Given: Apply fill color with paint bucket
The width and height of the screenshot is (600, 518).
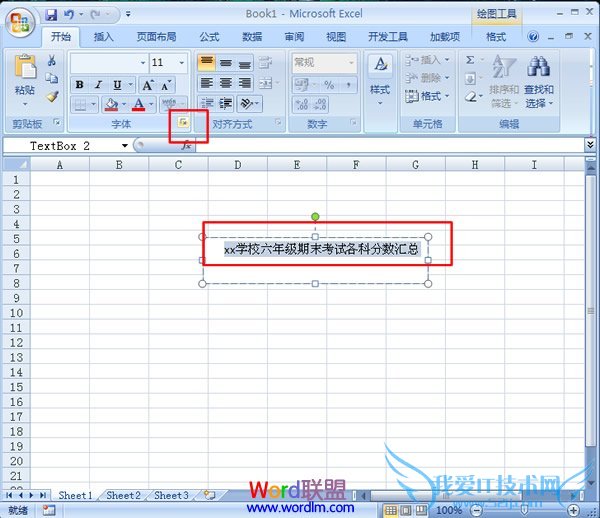Looking at the screenshot, I should click(x=111, y=104).
